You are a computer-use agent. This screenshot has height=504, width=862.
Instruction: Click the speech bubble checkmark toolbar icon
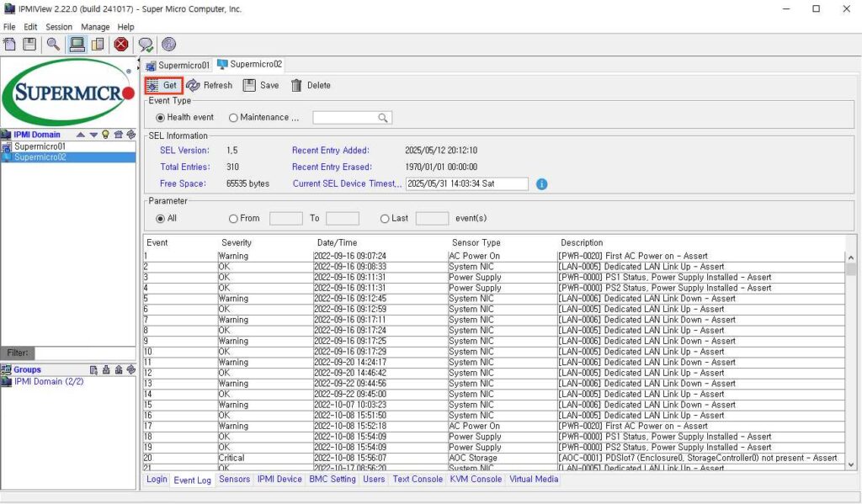146,45
